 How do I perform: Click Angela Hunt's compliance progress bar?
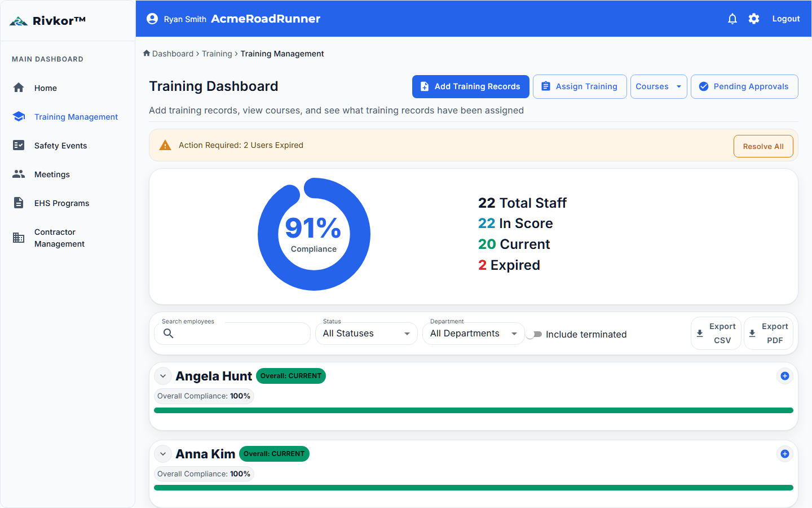(474, 410)
